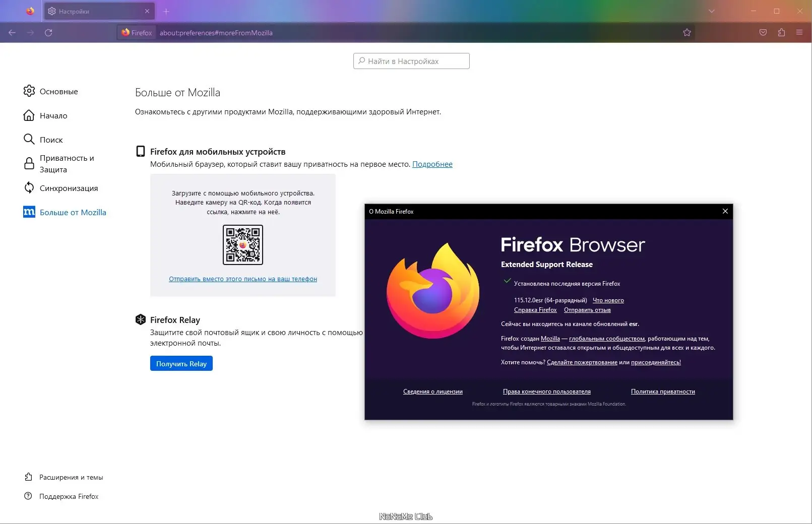Click the gear icon on Настройки tab
Image resolution: width=812 pixels, height=524 pixels.
coord(51,11)
